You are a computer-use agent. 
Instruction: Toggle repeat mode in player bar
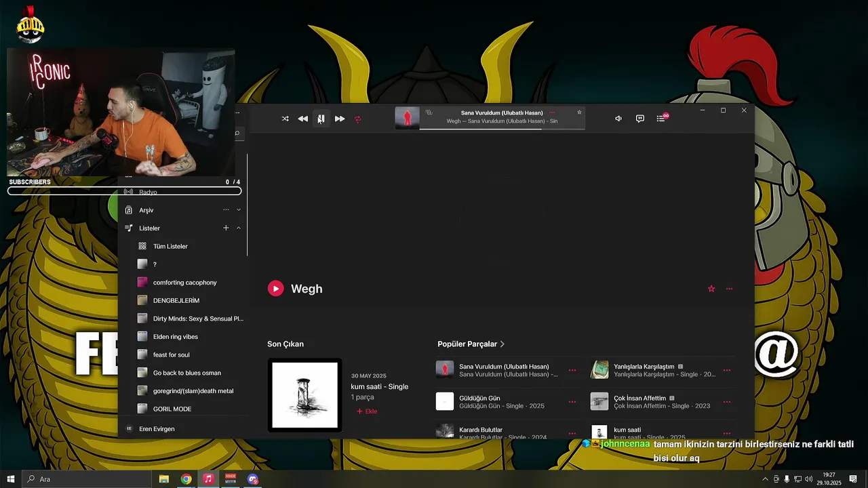click(x=358, y=119)
